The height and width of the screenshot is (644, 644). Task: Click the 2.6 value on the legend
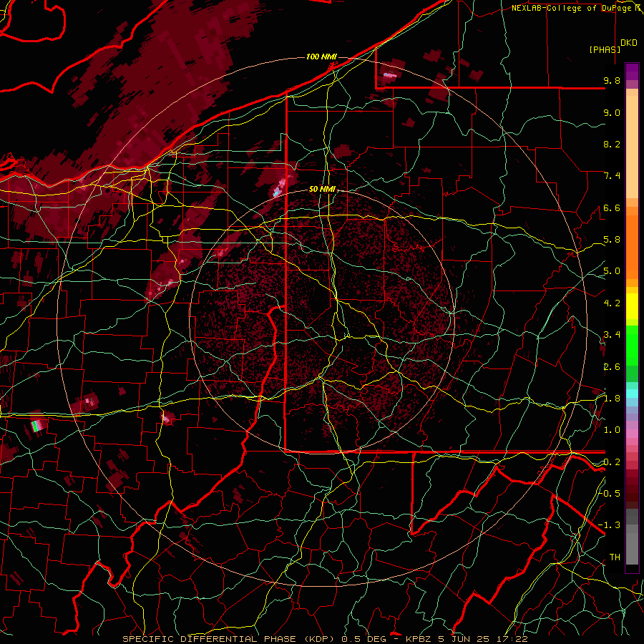coord(612,367)
